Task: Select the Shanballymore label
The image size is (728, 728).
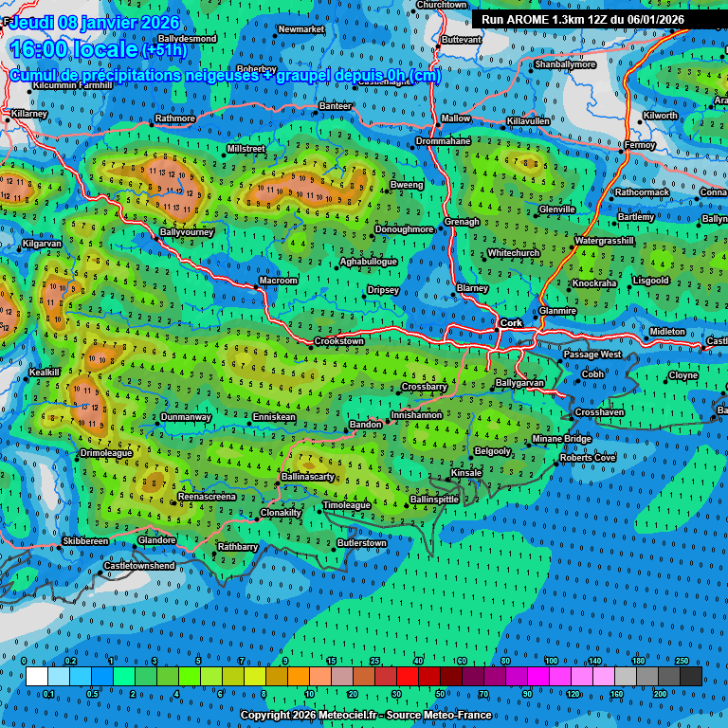Action: tap(566, 64)
